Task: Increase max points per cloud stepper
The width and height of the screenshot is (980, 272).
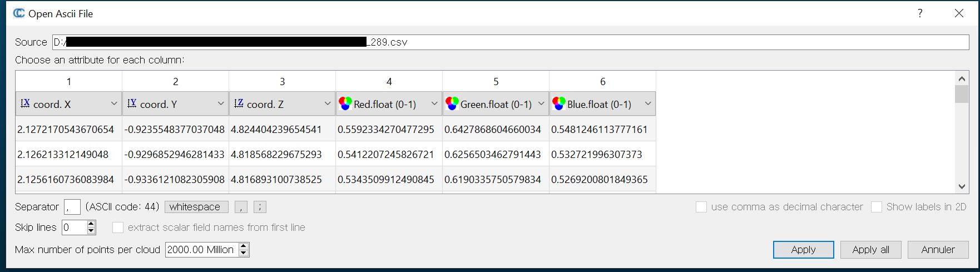Action: click(x=244, y=246)
